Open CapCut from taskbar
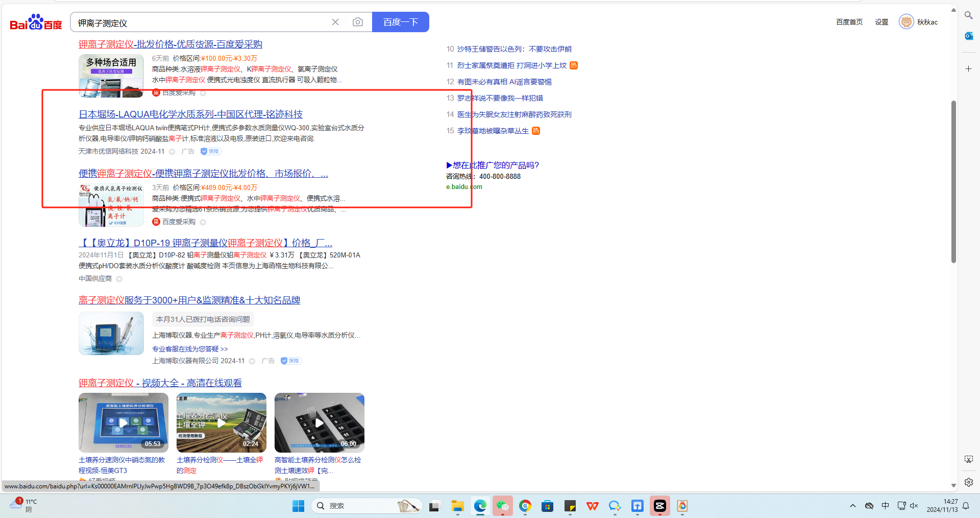The height and width of the screenshot is (518, 980). pos(660,506)
